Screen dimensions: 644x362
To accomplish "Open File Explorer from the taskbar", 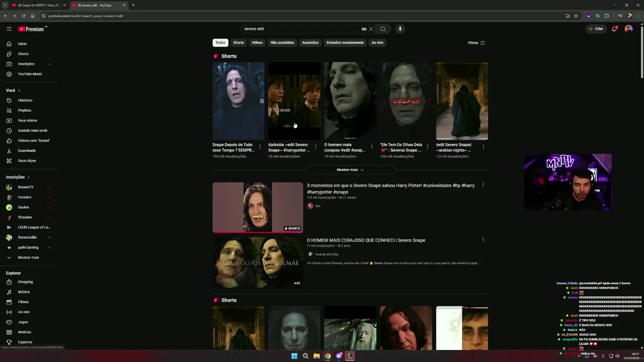I will click(x=316, y=356).
